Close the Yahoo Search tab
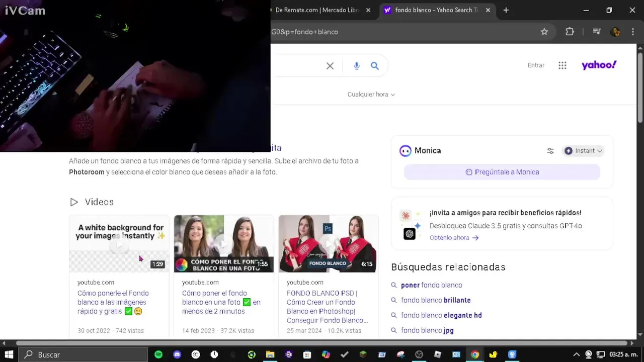The height and width of the screenshot is (362, 644). point(488,10)
